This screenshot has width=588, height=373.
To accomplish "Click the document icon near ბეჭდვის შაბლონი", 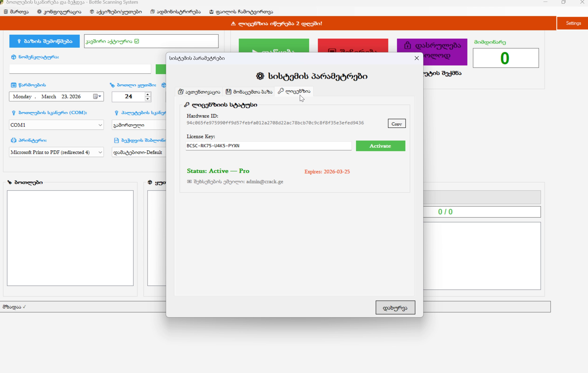I will coord(116,140).
